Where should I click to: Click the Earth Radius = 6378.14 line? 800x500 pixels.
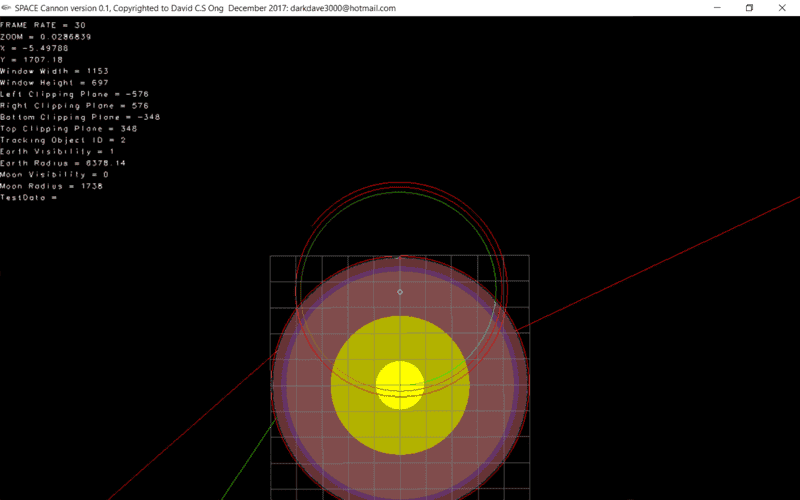point(62,163)
